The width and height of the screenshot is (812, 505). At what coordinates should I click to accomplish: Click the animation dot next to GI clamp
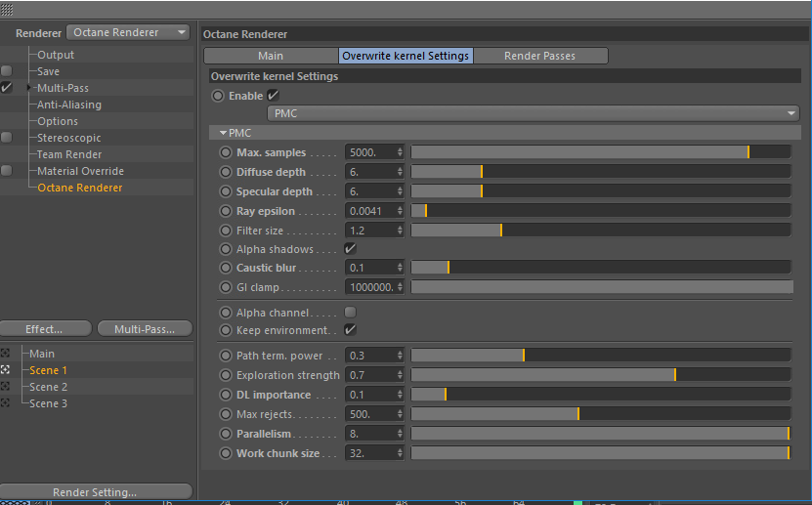click(x=226, y=286)
